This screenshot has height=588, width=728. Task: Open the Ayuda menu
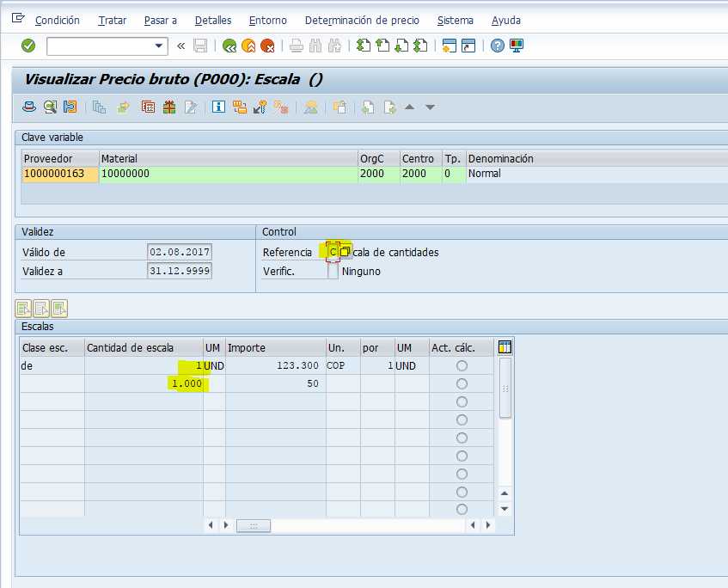[505, 21]
